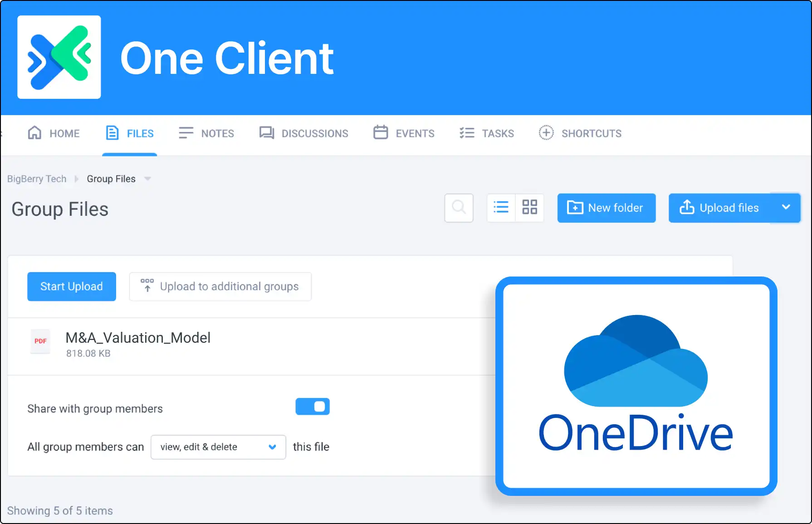Viewport: 812px width, 524px height.
Task: Create a New folder
Action: (x=607, y=208)
